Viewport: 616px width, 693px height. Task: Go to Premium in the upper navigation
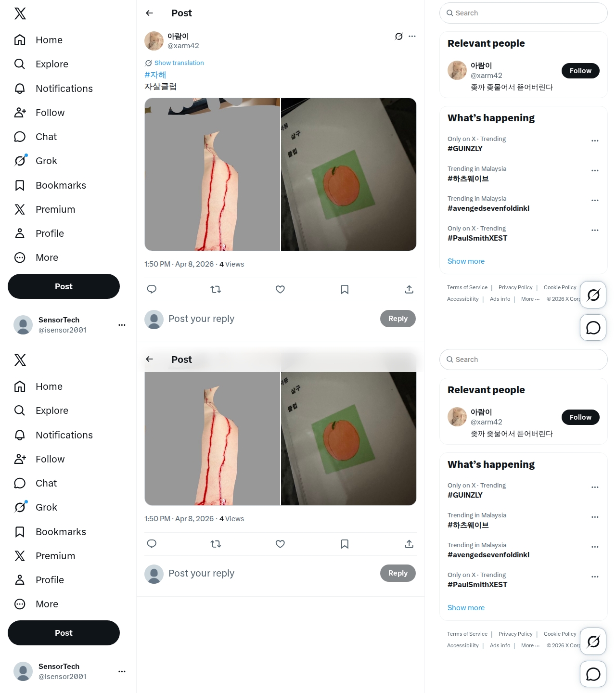tap(55, 209)
